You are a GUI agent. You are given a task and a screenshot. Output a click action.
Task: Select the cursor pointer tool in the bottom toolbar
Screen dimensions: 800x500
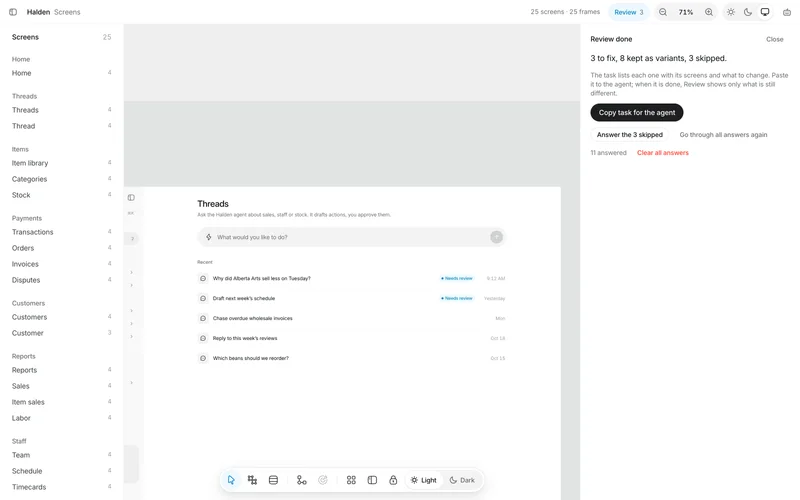point(231,480)
